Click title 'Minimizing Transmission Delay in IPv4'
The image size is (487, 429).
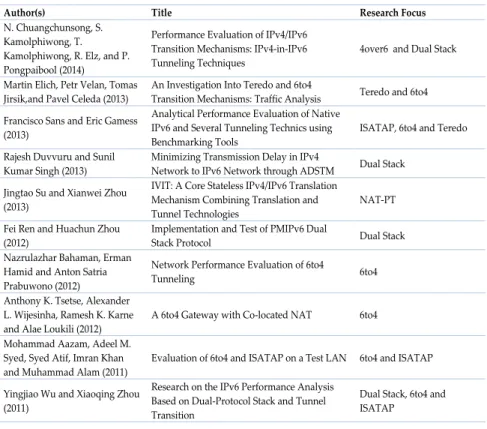coord(243,164)
